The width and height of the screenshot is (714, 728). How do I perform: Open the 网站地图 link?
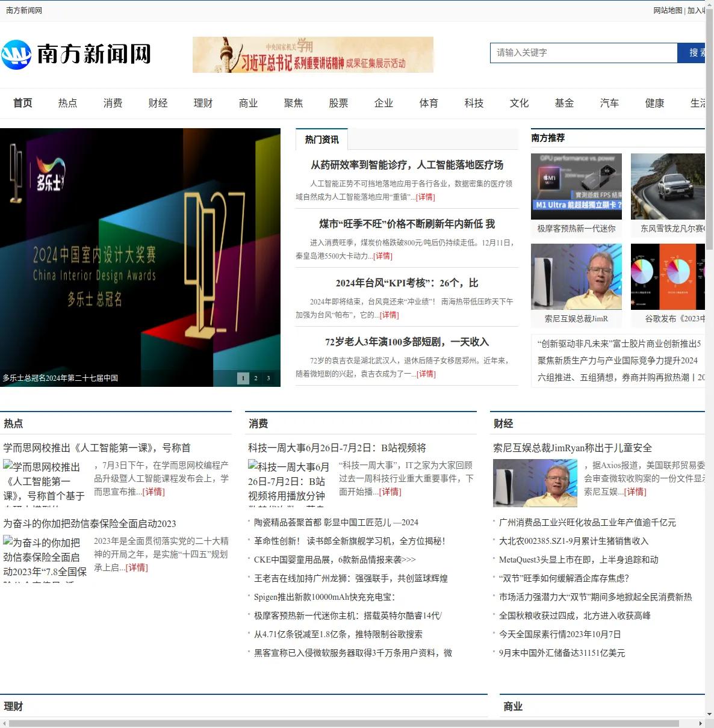[668, 10]
